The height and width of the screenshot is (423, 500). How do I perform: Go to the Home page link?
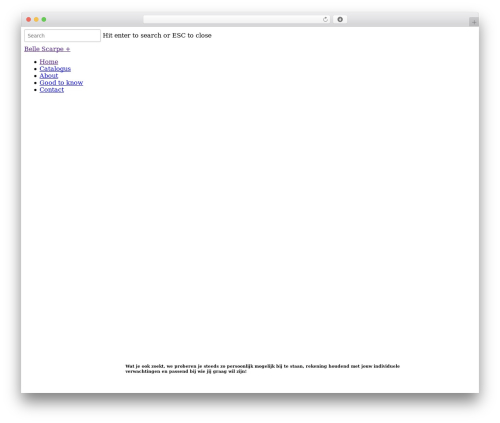pos(49,62)
